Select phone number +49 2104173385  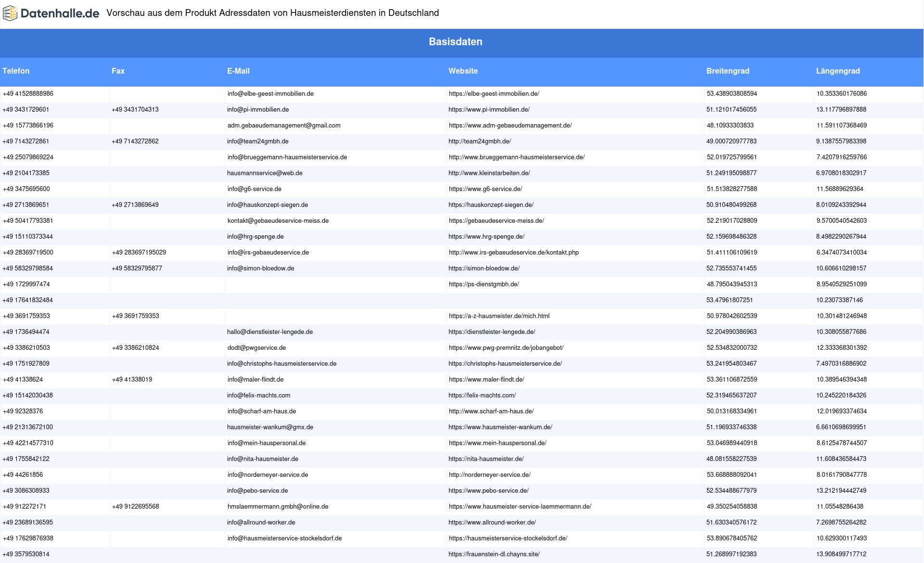click(x=26, y=173)
